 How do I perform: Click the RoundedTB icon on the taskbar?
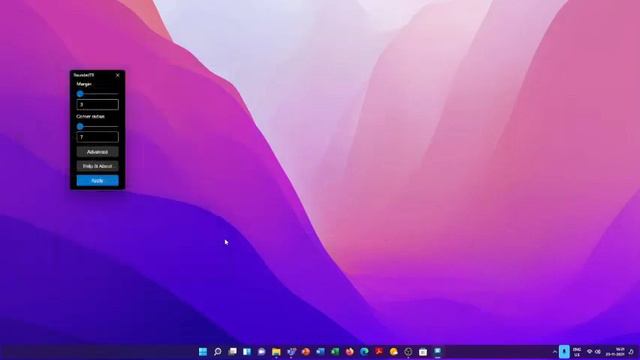click(438, 351)
